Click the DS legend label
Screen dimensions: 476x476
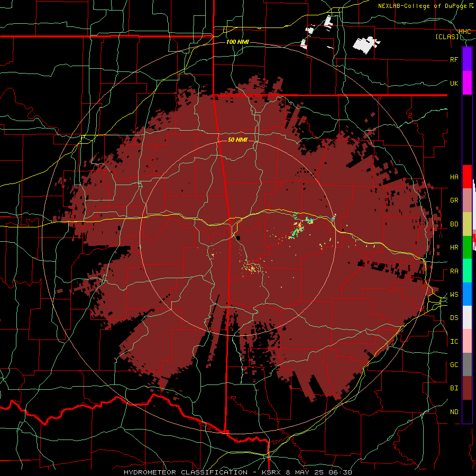click(454, 318)
